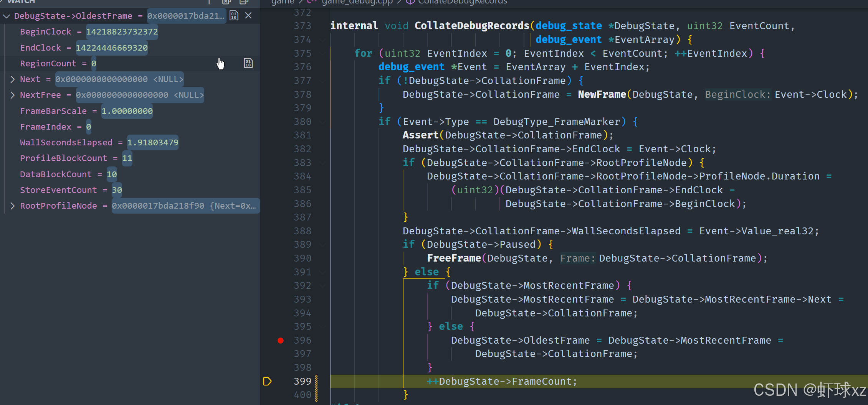Screen dimensions: 868x405
Task: Click the RootProfileNode address 0x0000017bda218f90
Action: [158, 206]
